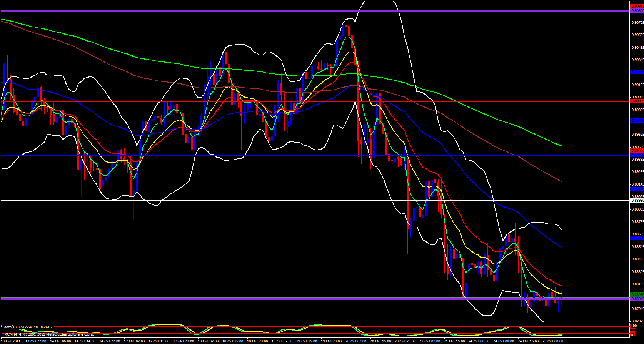644x344 pixels.
Task: Select the blue 0.89760 price tag
Action: coord(637,121)
